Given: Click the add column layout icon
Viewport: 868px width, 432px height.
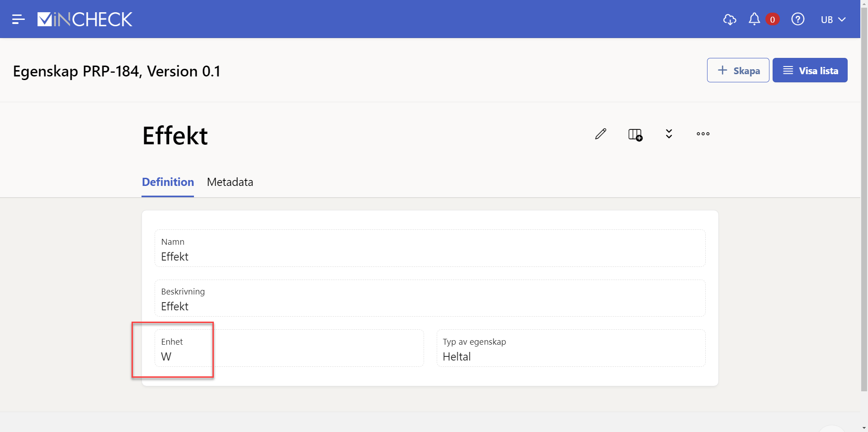Looking at the screenshot, I should click(635, 134).
